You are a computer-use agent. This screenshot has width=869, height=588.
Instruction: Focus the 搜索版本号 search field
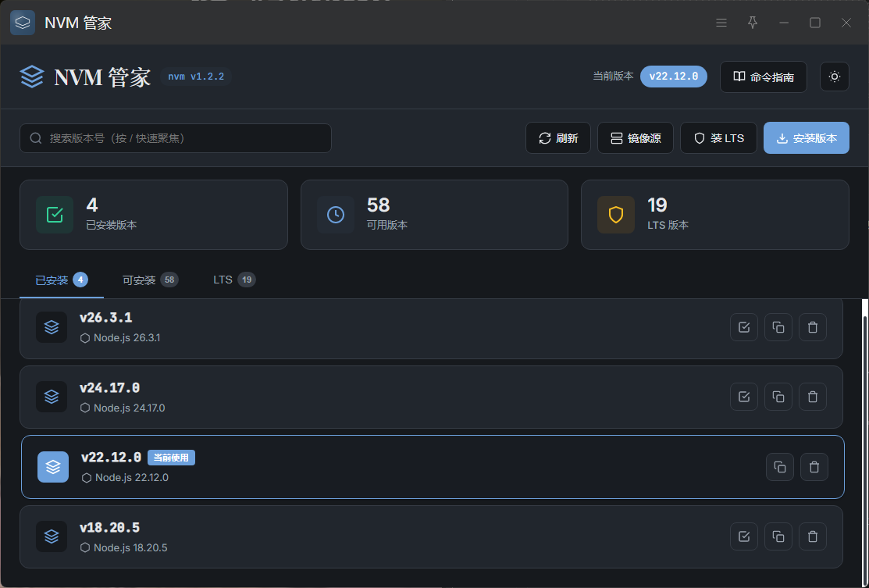click(x=175, y=138)
